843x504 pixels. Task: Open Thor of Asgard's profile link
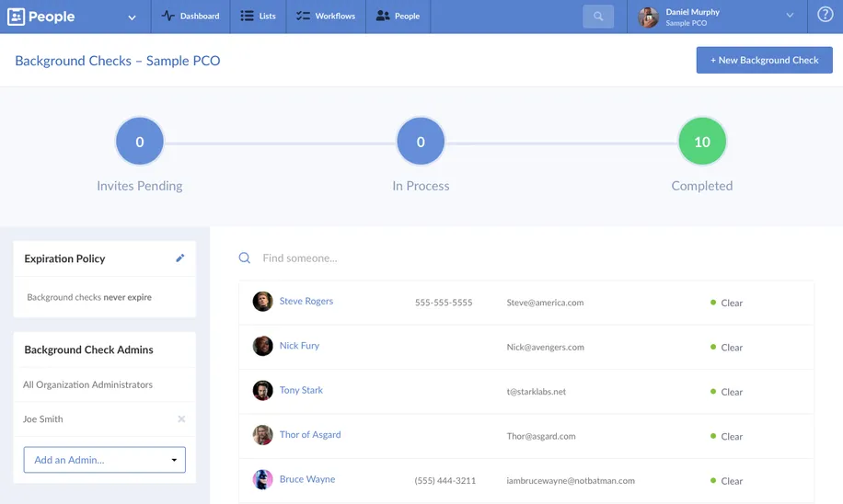(310, 435)
